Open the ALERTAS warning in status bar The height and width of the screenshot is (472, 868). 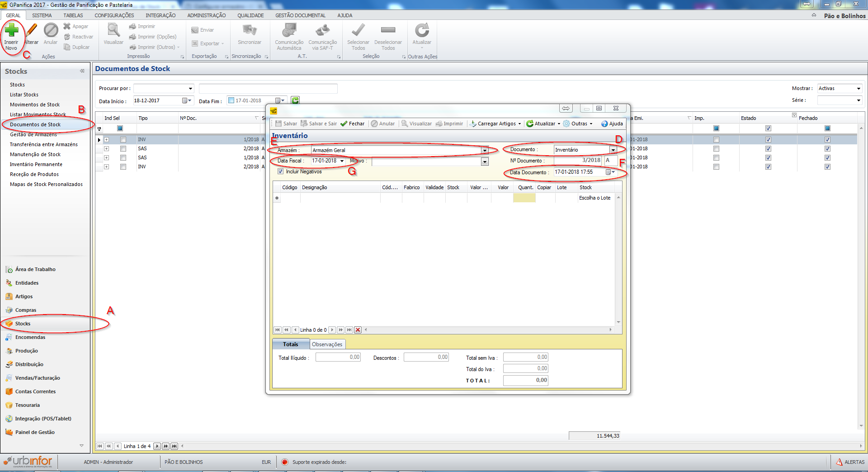tap(850, 462)
